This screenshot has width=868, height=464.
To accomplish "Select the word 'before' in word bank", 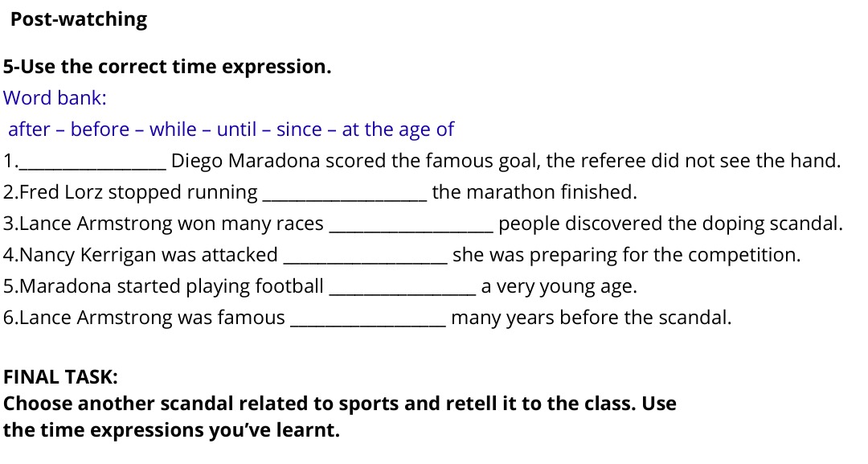I will 100,129.
